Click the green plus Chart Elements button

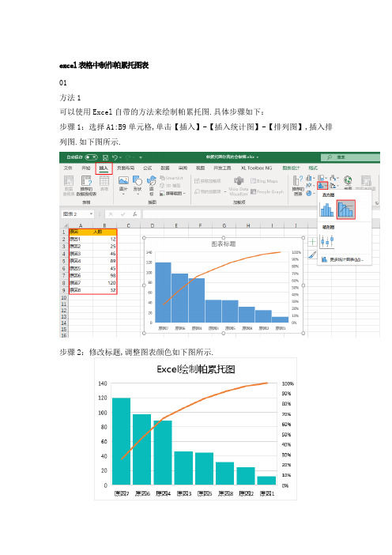pos(312,242)
